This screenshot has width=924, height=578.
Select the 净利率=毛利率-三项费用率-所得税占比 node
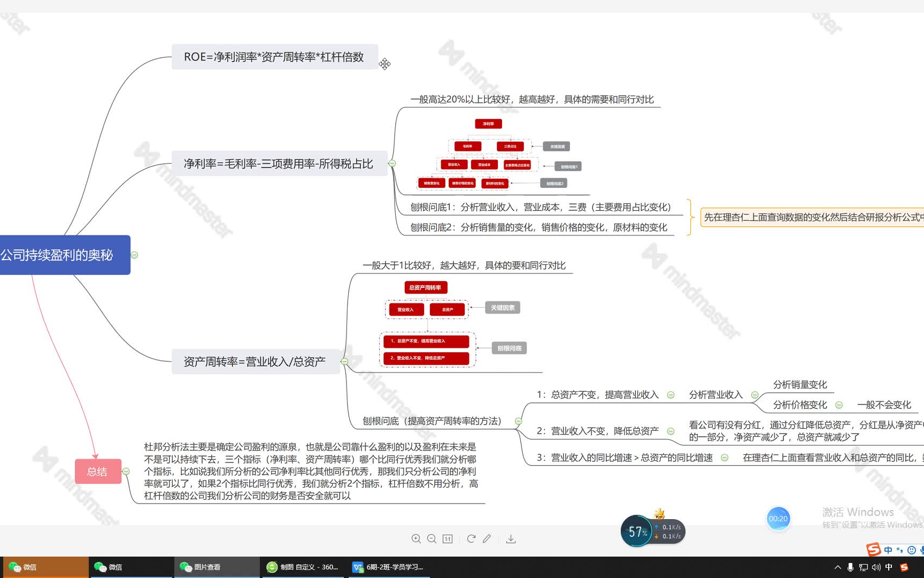coord(279,163)
